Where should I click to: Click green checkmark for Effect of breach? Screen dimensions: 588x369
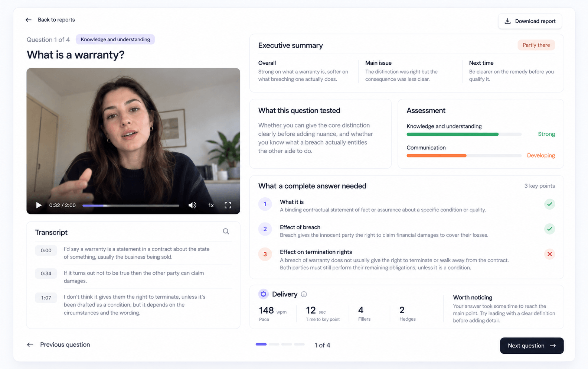point(550,229)
